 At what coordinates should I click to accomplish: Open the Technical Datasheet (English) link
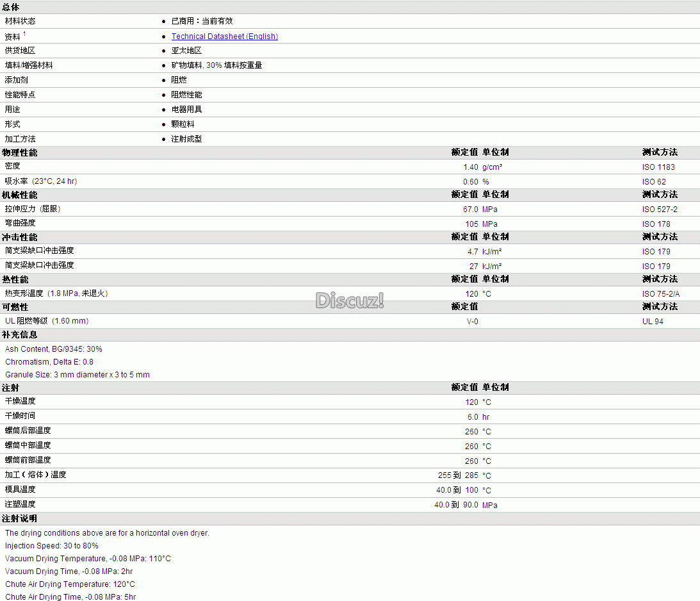(x=225, y=36)
